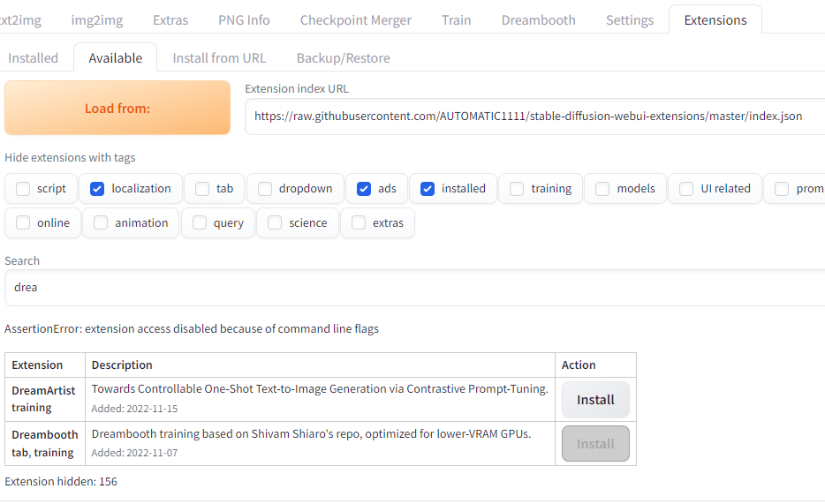Click the Dreambooth extension name

45,434
